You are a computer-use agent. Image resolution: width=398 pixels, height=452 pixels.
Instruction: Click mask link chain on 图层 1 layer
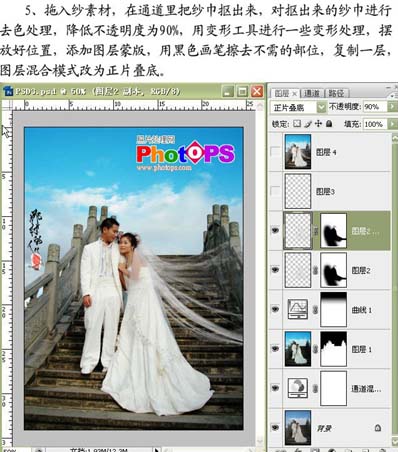click(315, 349)
